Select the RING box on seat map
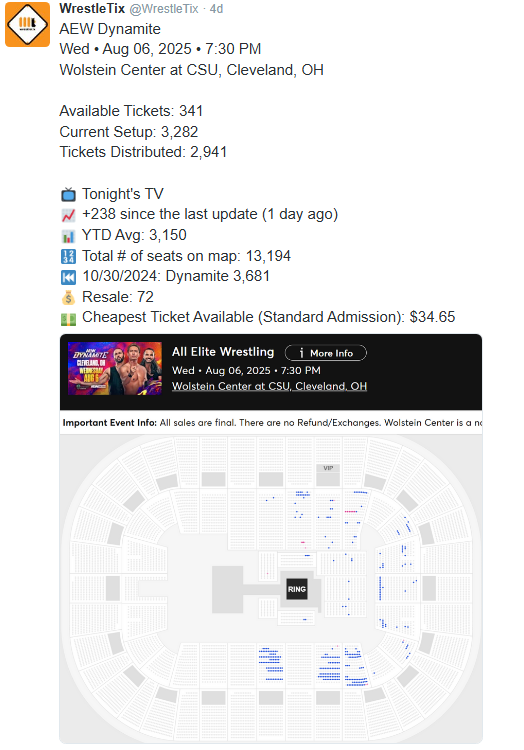The width and height of the screenshot is (524, 750). [296, 589]
